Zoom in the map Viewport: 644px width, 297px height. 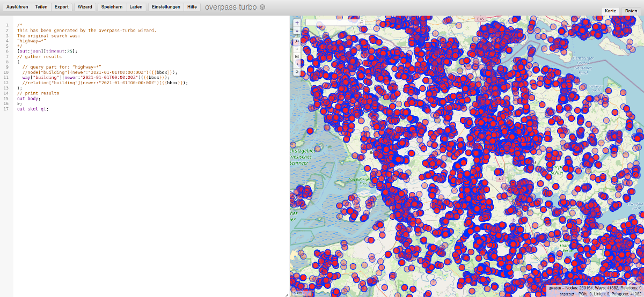point(297,23)
